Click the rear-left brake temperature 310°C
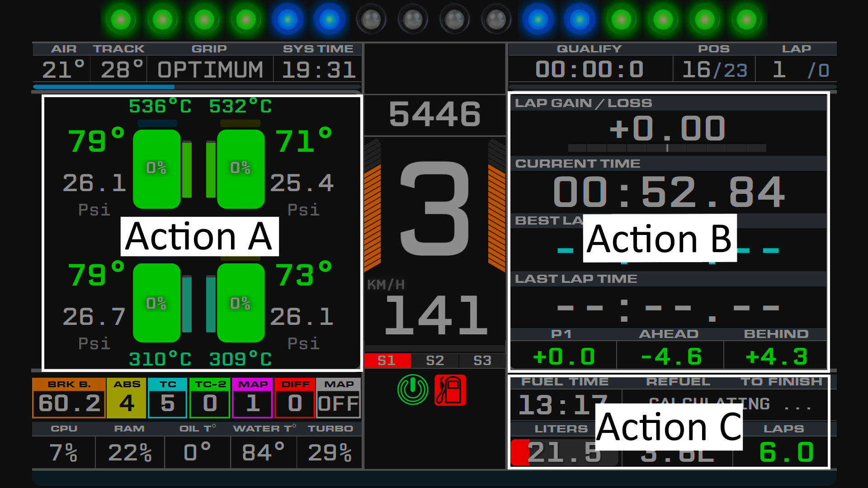 [x=160, y=359]
